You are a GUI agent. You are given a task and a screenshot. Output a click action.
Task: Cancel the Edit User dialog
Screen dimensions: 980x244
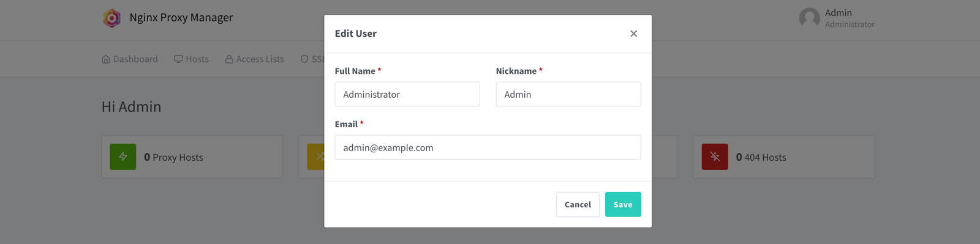point(578,204)
